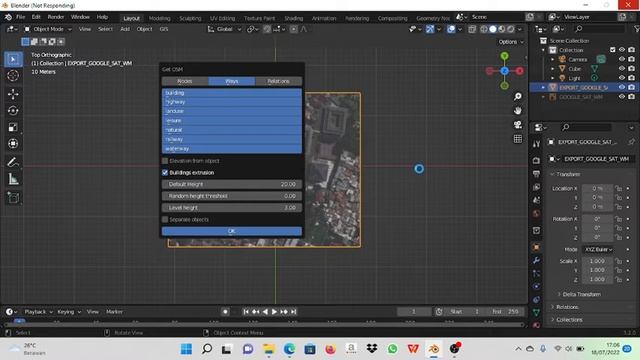Open the Modifiers wrench properties tab
The image size is (640, 360).
pos(536,260)
